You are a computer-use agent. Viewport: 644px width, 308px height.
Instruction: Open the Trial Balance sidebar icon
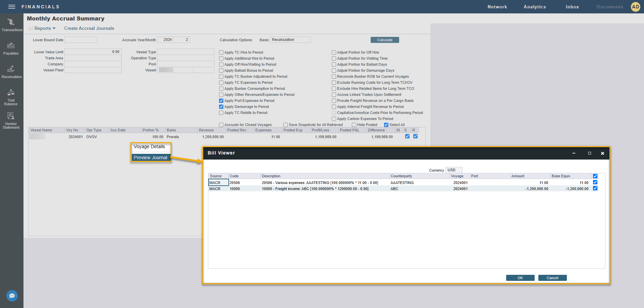tap(11, 97)
